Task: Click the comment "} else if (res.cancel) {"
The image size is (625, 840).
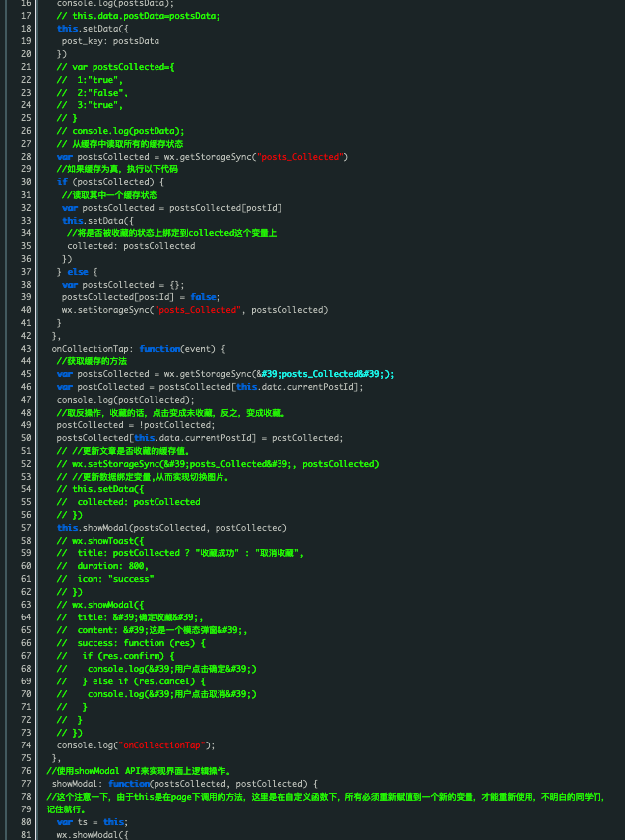Action: coord(144,681)
